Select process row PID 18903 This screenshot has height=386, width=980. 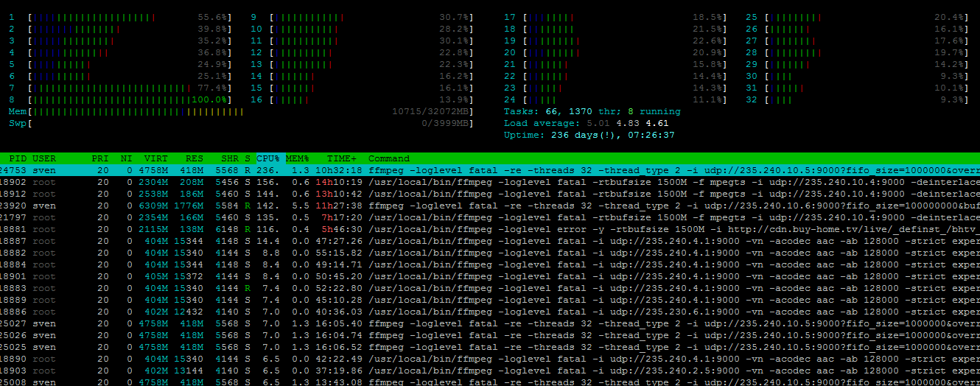coord(490,371)
